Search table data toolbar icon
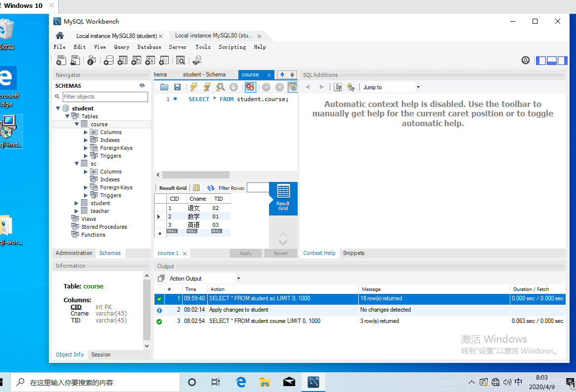576x392 pixels. (180, 60)
